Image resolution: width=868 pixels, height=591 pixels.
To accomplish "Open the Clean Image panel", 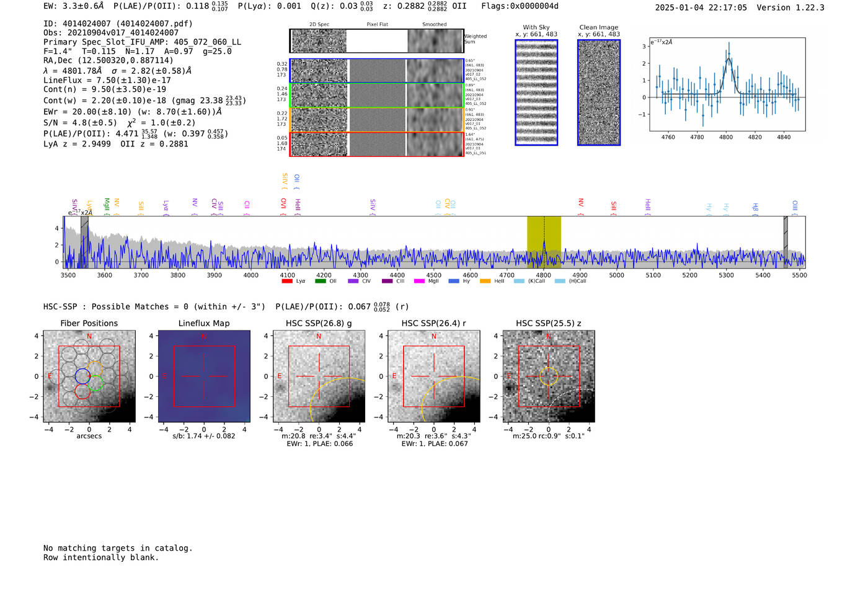I will click(x=599, y=92).
